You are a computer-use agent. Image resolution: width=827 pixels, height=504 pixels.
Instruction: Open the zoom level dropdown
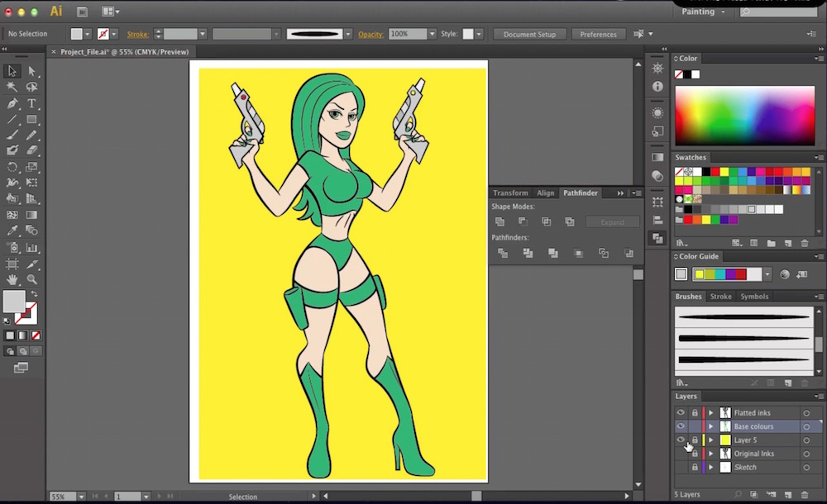click(x=81, y=497)
